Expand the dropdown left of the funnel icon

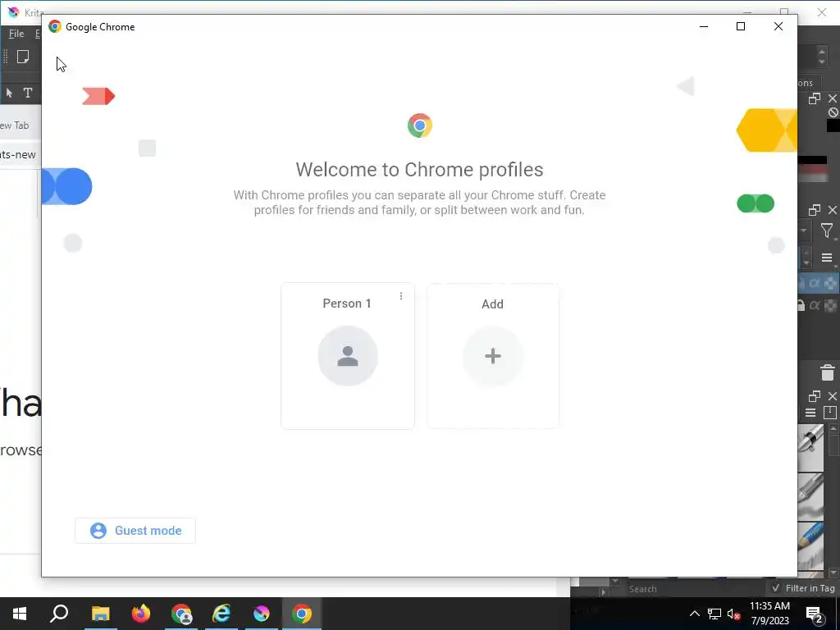pyautogui.click(x=805, y=231)
